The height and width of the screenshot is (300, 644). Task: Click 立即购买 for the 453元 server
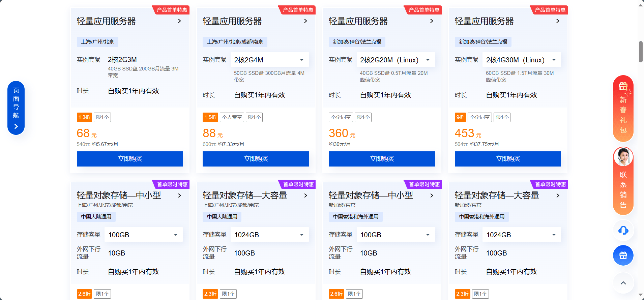pos(508,159)
